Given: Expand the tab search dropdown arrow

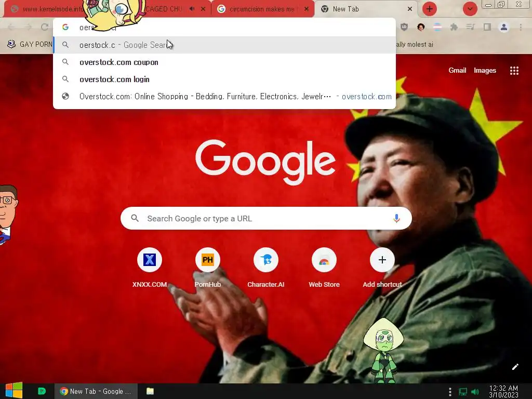Looking at the screenshot, I should [470, 9].
